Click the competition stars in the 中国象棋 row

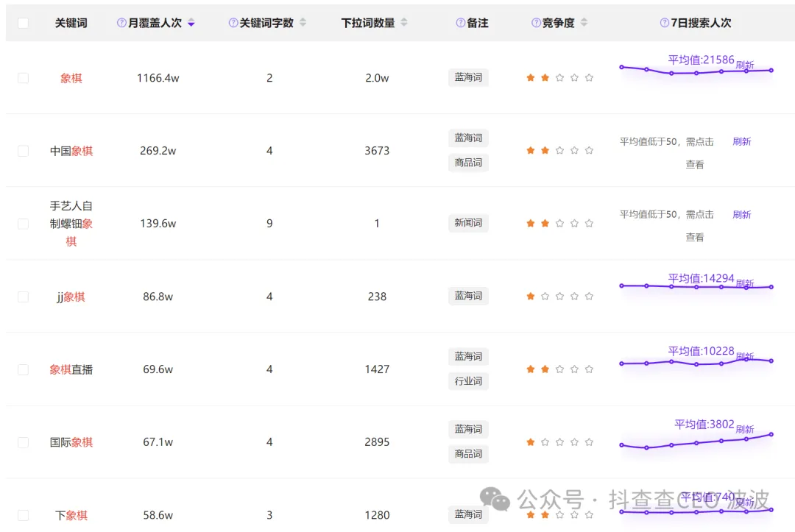pos(559,151)
